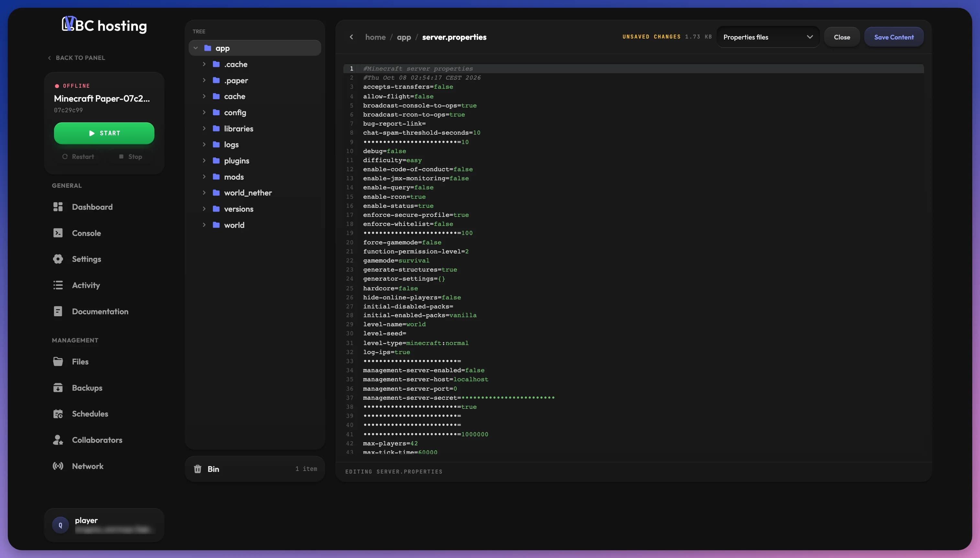Click the BC hosting logo
The image size is (980, 558).
(104, 25)
